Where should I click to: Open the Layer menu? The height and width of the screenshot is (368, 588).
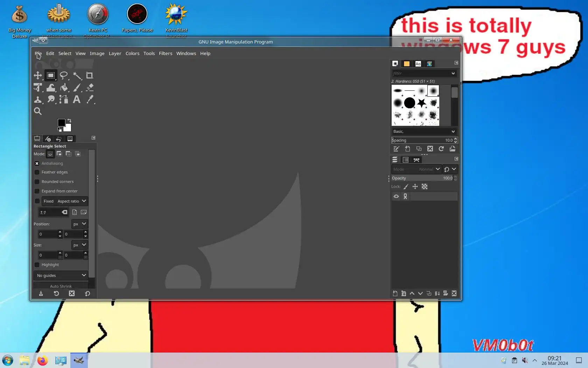tap(115, 54)
